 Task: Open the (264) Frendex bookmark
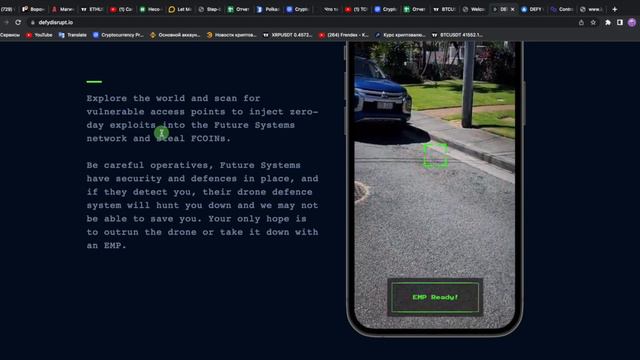pos(343,35)
